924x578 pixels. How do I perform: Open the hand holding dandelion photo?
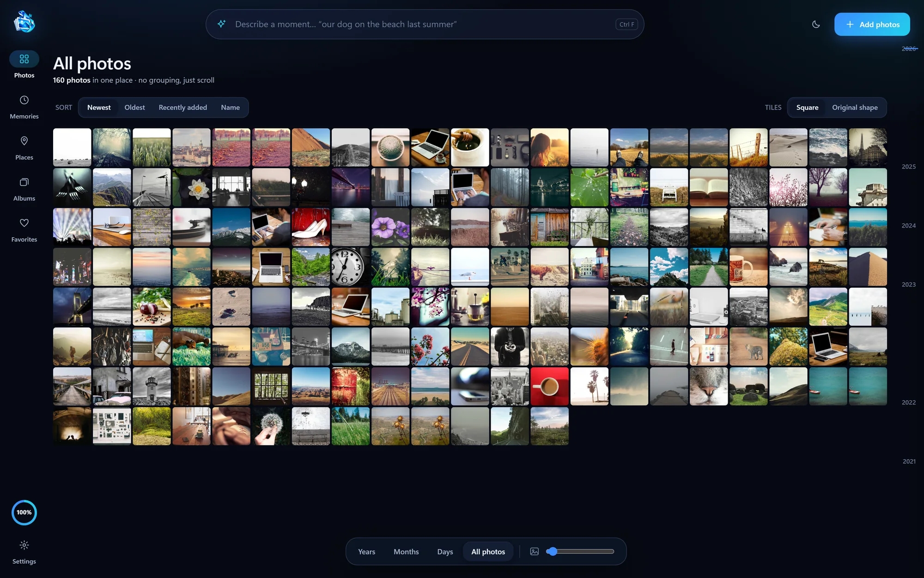click(271, 426)
